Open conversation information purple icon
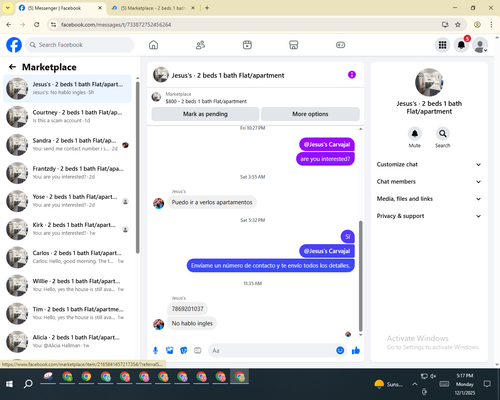The image size is (500, 400). (352, 75)
